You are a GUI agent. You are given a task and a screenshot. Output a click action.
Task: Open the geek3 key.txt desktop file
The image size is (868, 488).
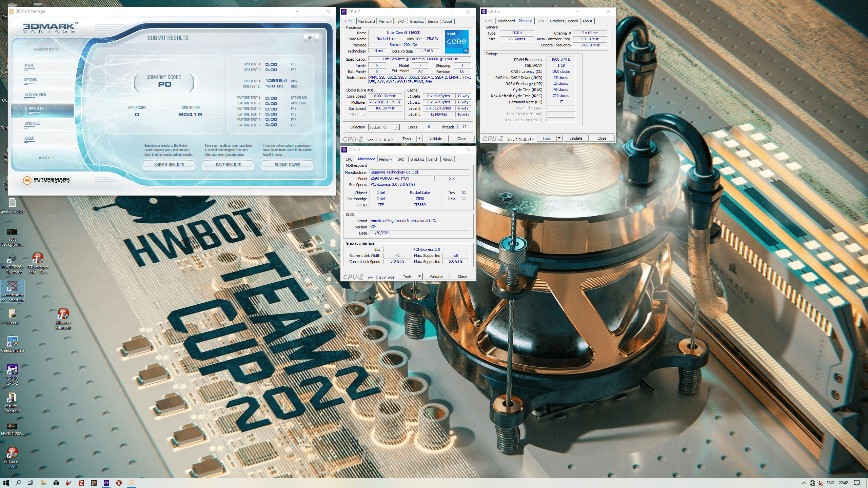click(x=12, y=205)
